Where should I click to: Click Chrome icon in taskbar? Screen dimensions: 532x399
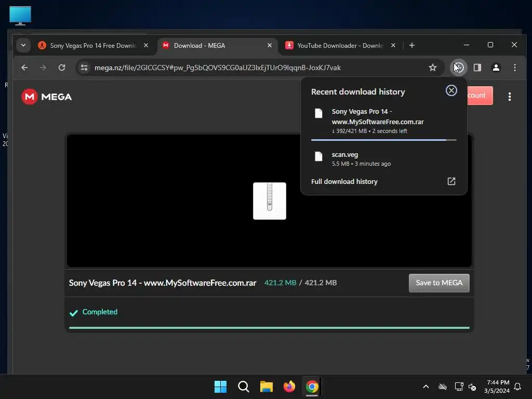pyautogui.click(x=312, y=387)
